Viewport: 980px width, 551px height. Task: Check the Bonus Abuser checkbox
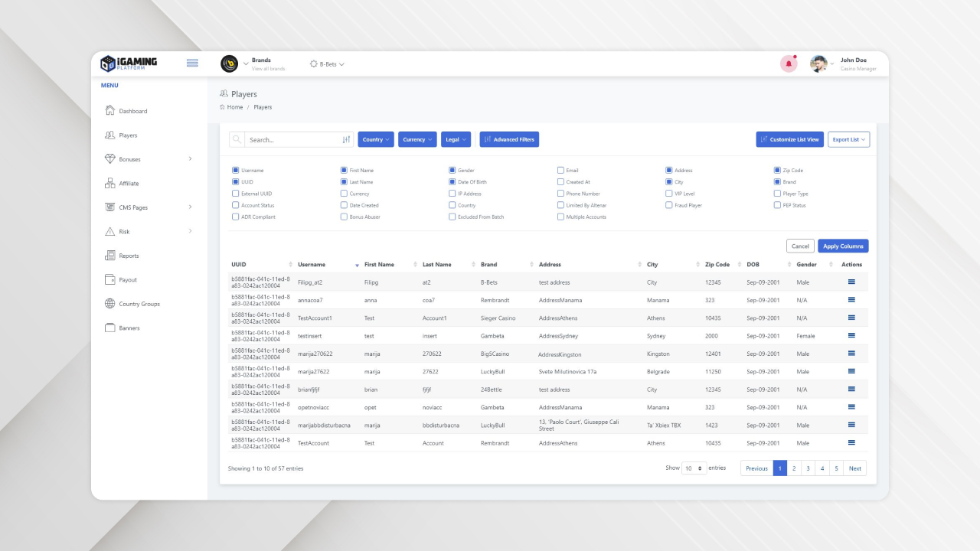pos(344,217)
